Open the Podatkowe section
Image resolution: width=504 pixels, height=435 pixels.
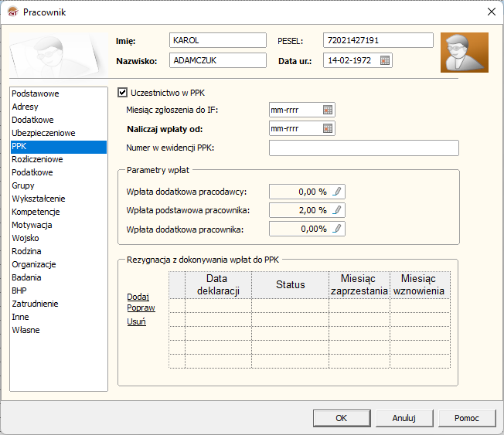point(58,172)
